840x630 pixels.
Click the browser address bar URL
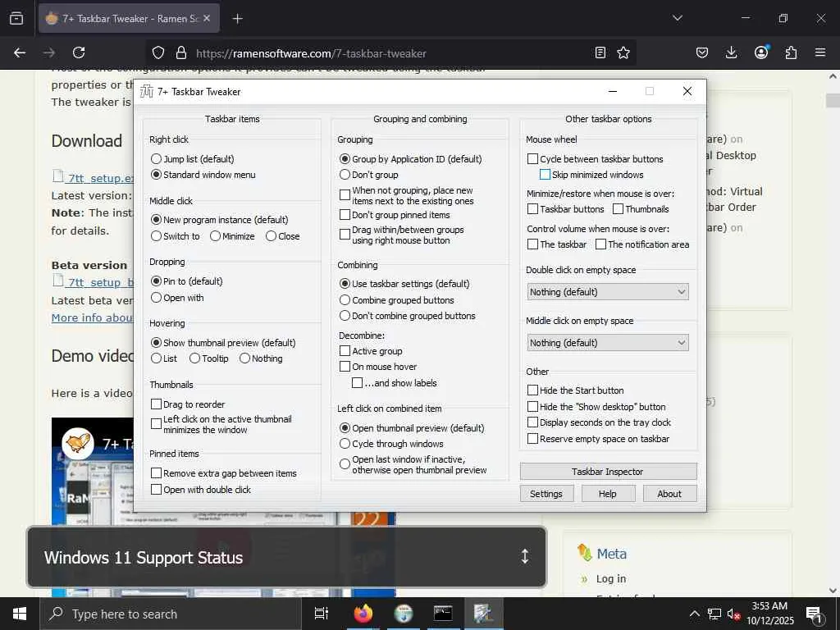(311, 53)
